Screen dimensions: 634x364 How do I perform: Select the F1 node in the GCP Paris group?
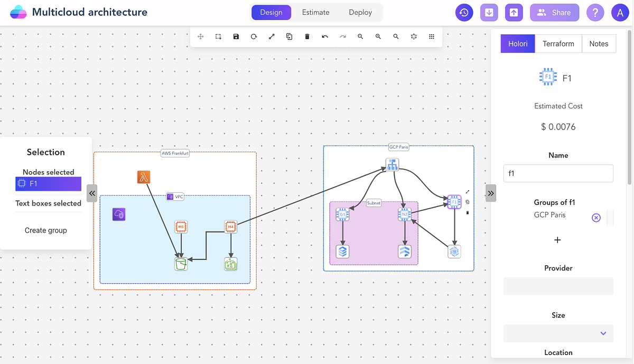click(454, 202)
